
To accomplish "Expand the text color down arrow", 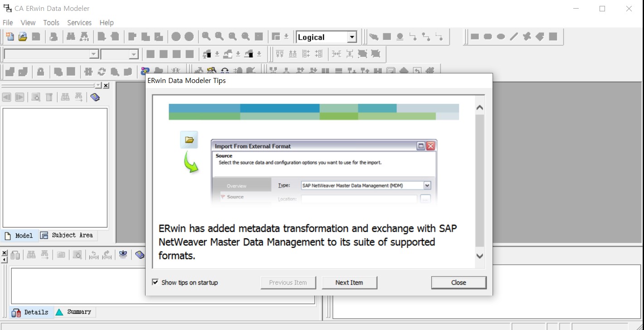I will [x=217, y=54].
